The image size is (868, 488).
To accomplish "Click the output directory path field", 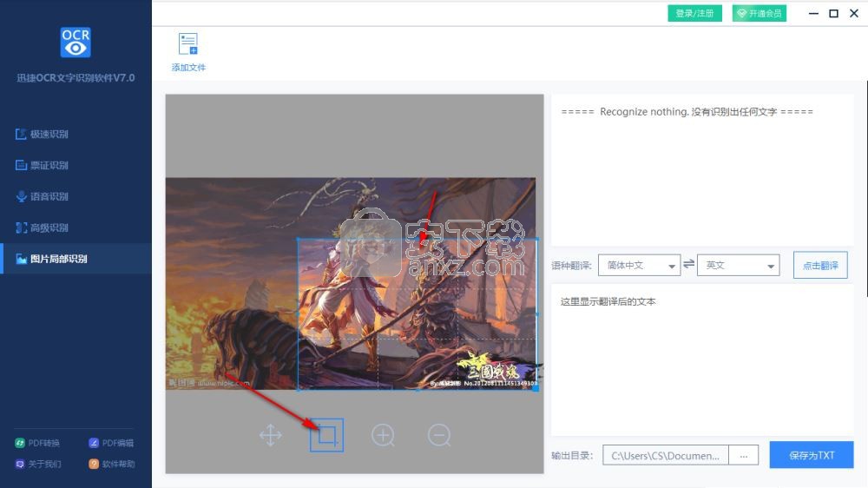I will coord(666,455).
